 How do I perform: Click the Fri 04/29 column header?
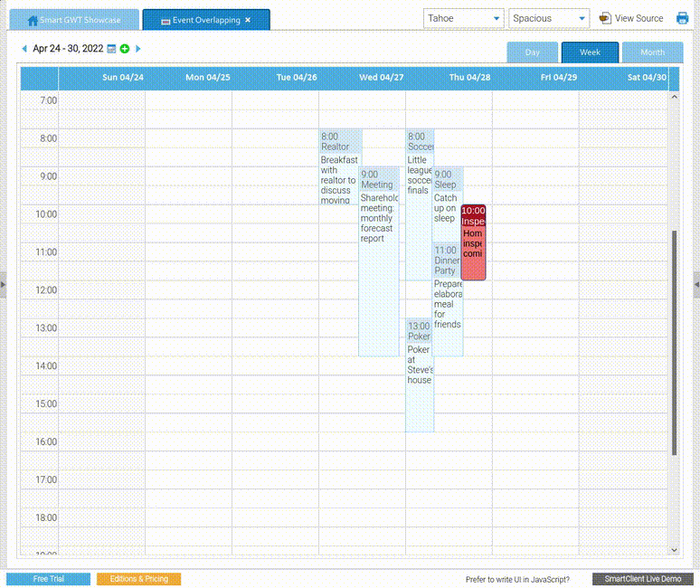536,77
